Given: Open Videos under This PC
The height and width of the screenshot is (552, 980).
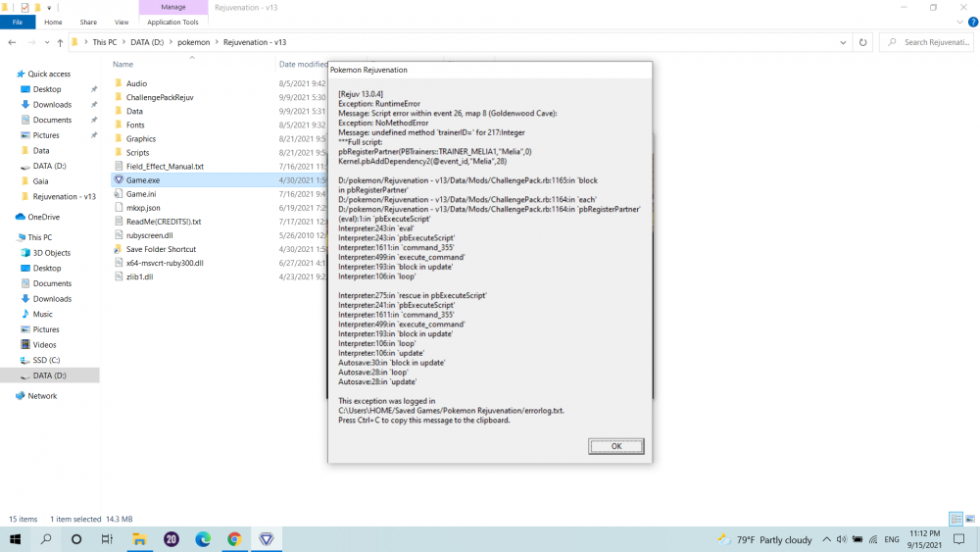Looking at the screenshot, I should point(44,344).
